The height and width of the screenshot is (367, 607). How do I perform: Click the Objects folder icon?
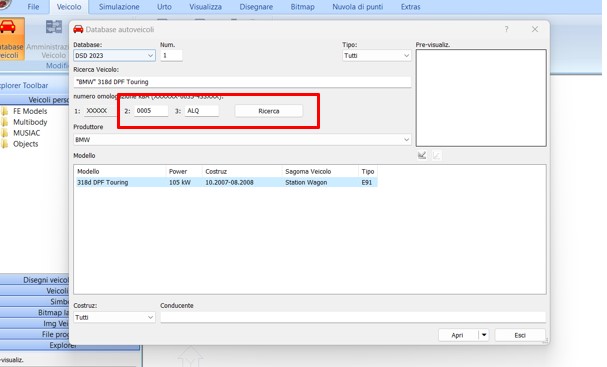(x=5, y=144)
